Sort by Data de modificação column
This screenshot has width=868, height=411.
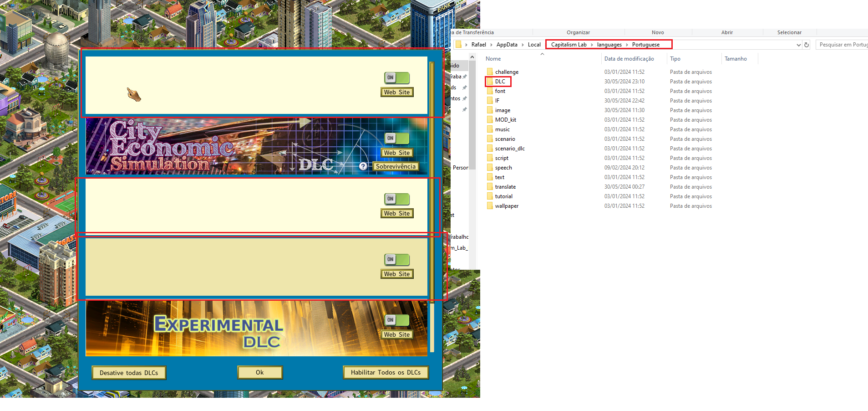pyautogui.click(x=629, y=59)
